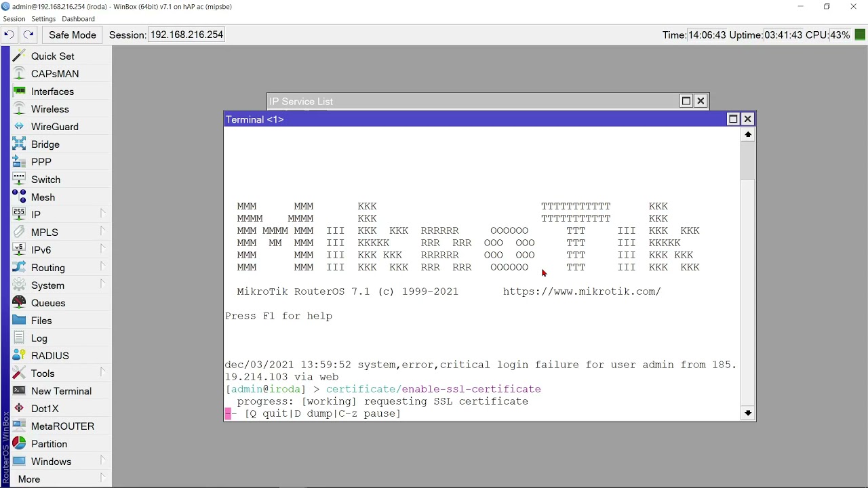Click the green CPU status indicator
Viewport: 868px width, 488px height.
[x=860, y=35]
